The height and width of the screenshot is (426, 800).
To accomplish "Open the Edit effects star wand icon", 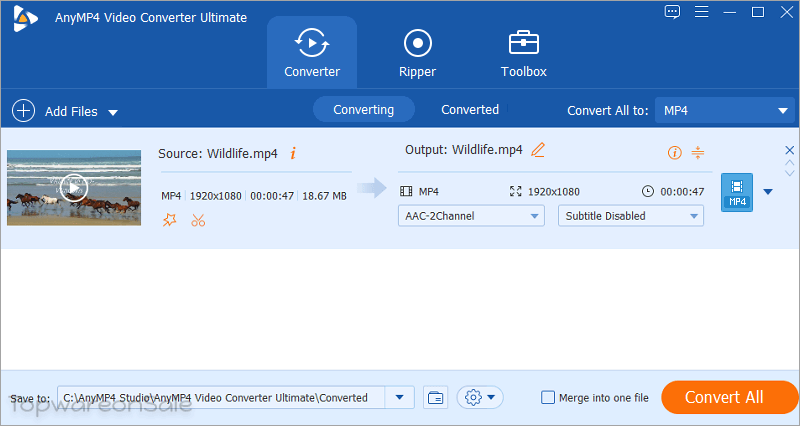I will pos(169,220).
